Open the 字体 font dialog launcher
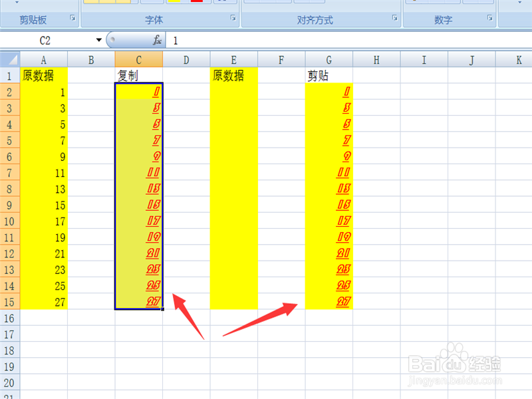 coord(233,18)
